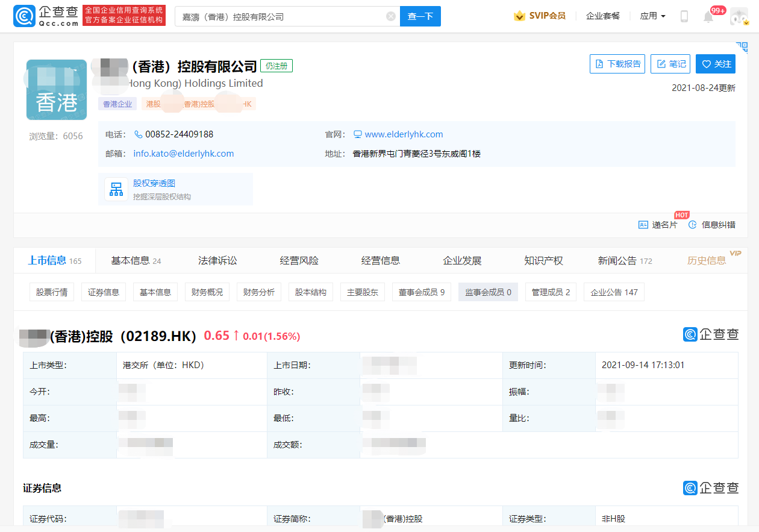
Task: Open notifications bell icon
Action: tap(708, 17)
